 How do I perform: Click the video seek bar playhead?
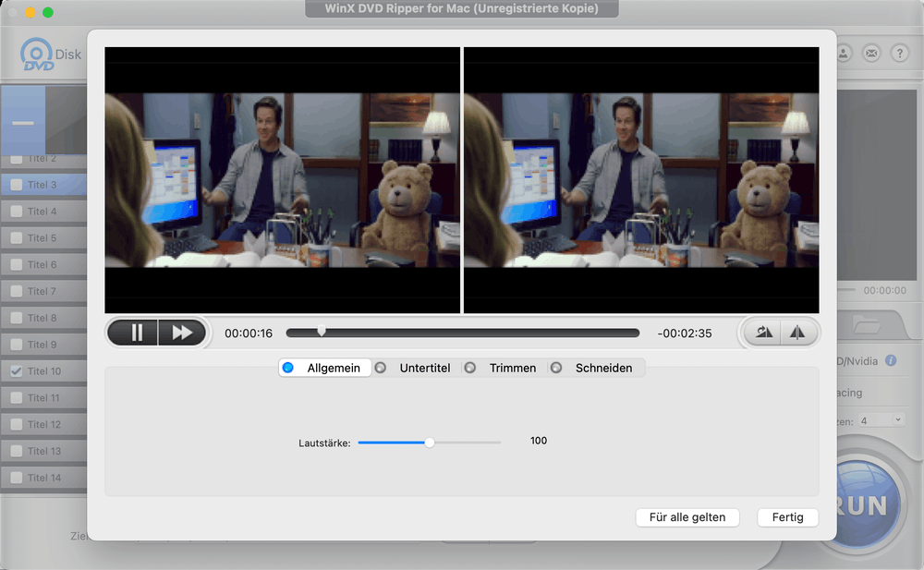coord(322,332)
